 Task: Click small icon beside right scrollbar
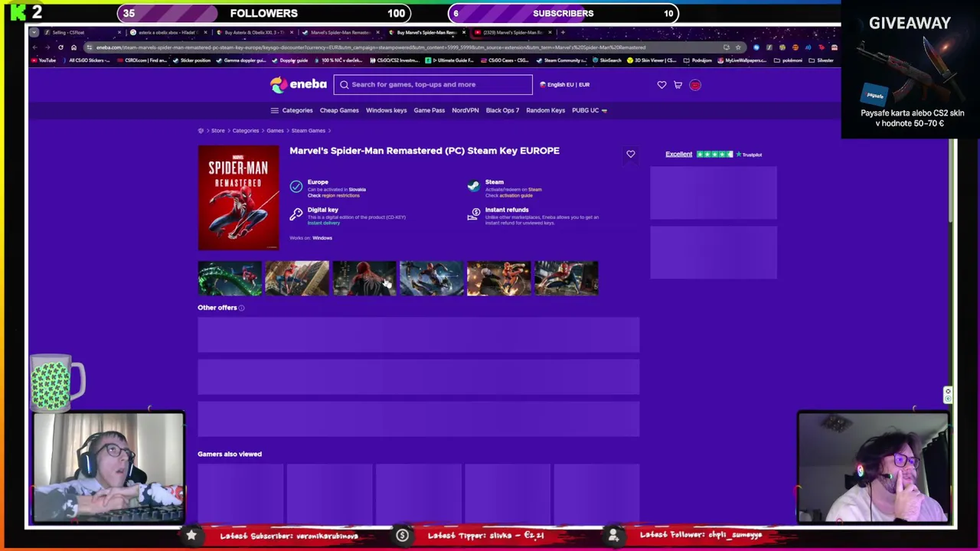pyautogui.click(x=947, y=394)
